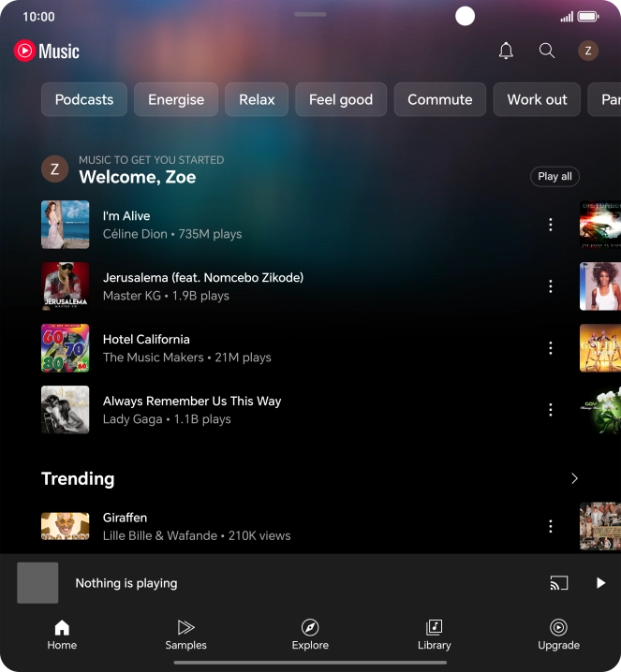Tap the Jerusalema album thumbnail
The width and height of the screenshot is (621, 672).
coord(66,286)
